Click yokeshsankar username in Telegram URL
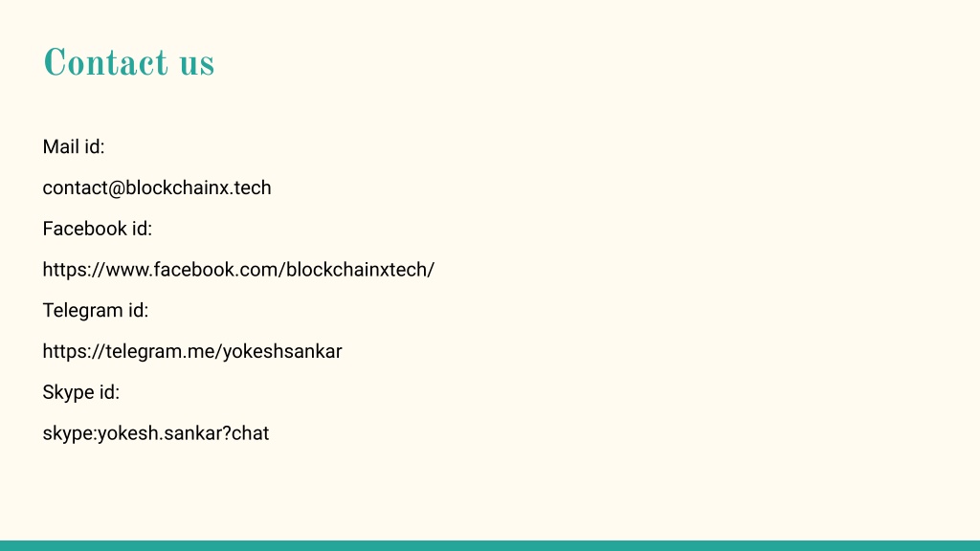This screenshot has height=551, width=980. point(282,351)
